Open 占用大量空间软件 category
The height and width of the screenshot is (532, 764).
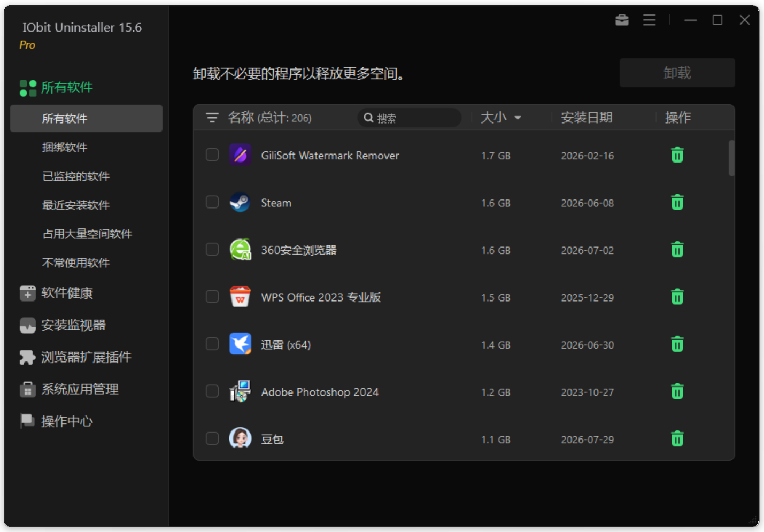pyautogui.click(x=86, y=234)
